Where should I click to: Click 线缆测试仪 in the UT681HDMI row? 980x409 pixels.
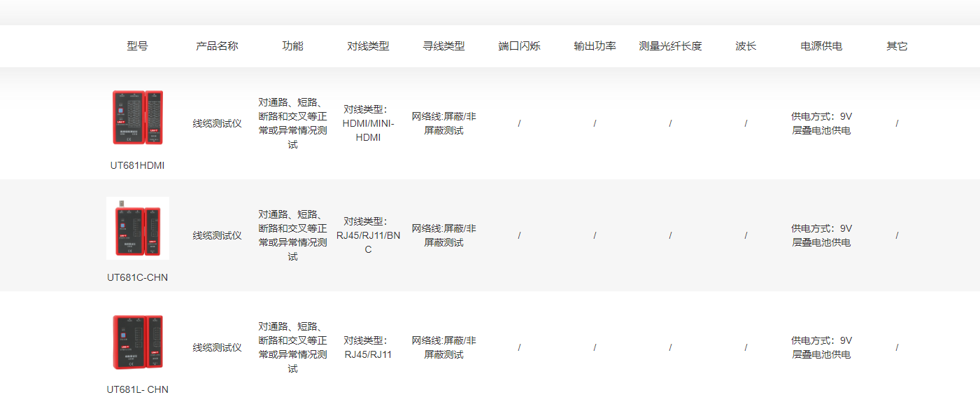pos(217,123)
